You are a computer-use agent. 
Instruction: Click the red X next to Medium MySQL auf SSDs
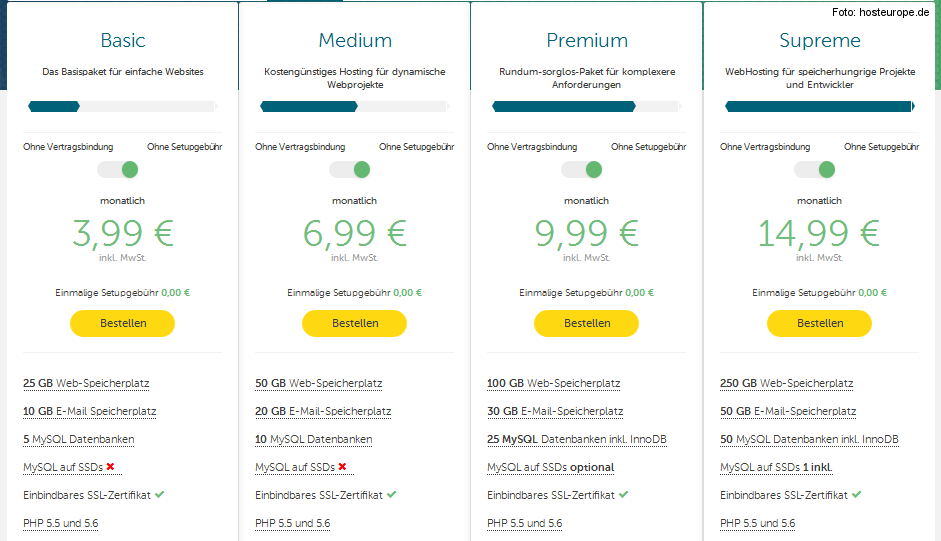tap(342, 467)
